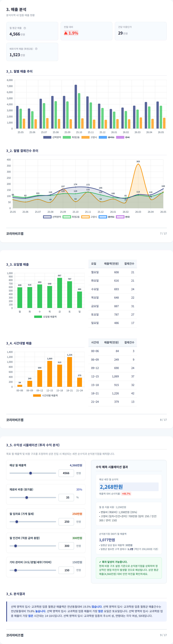Select the 목요일 row in weekday table

tap(113, 298)
